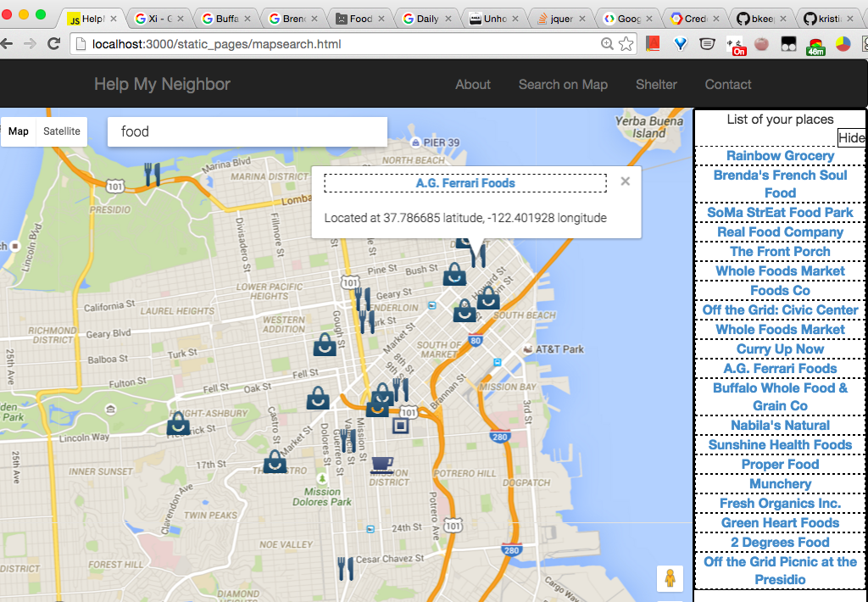
Task: Click Curry Up Now link
Action: (x=780, y=348)
